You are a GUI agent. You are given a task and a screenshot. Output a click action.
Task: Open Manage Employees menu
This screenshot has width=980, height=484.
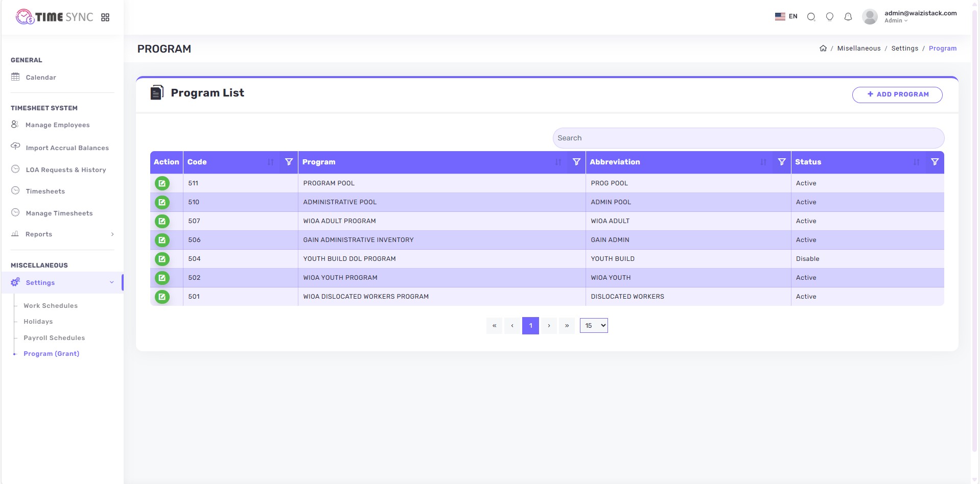[58, 125]
